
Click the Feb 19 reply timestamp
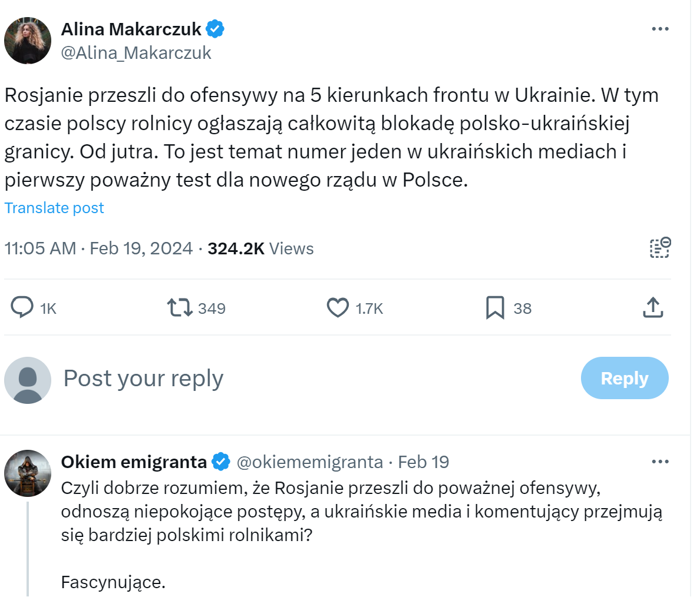(x=423, y=462)
